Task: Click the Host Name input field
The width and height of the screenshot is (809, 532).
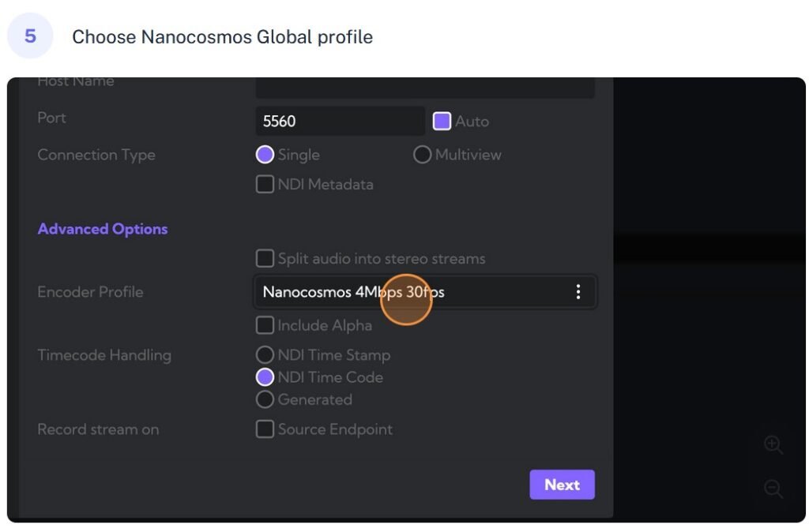Action: coord(424,87)
